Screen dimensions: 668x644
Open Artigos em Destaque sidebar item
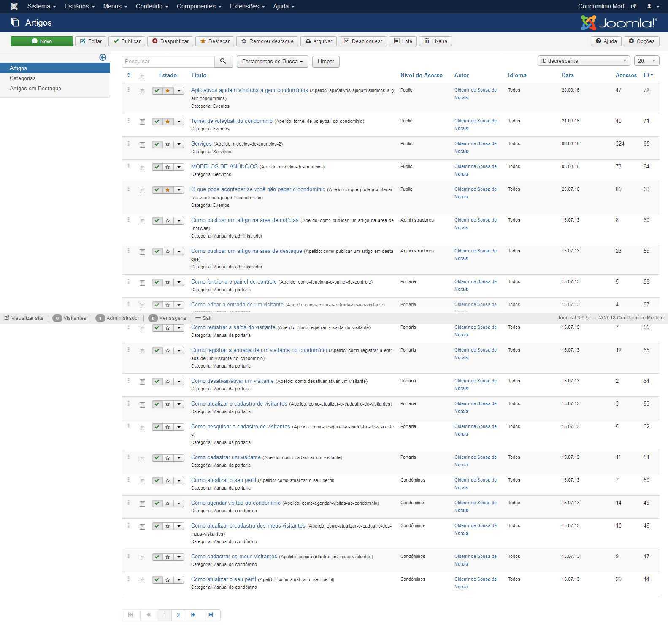[x=35, y=88]
